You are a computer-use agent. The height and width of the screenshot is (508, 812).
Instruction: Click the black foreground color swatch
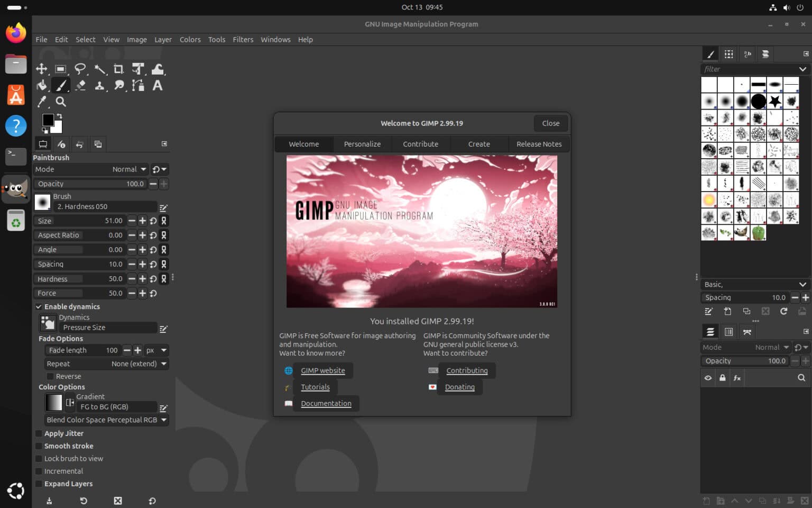[x=48, y=120]
